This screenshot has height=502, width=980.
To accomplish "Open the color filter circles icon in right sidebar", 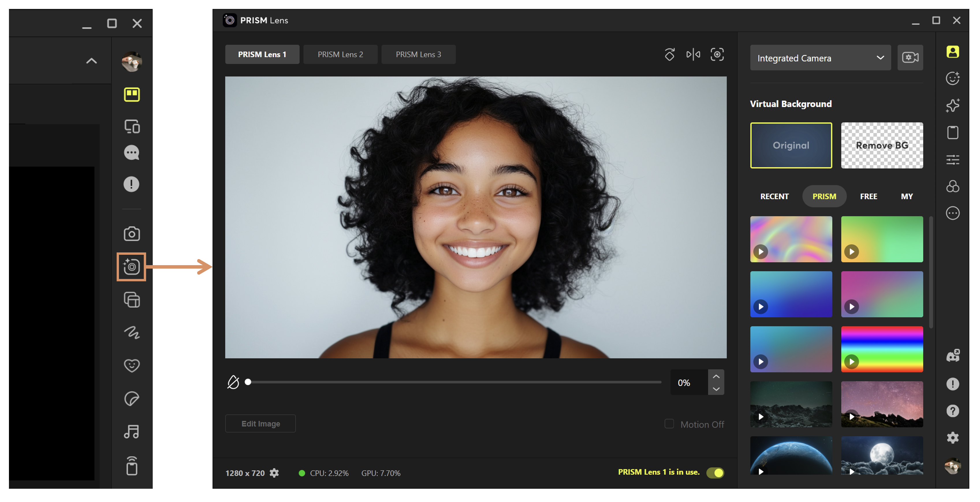I will coord(953,186).
